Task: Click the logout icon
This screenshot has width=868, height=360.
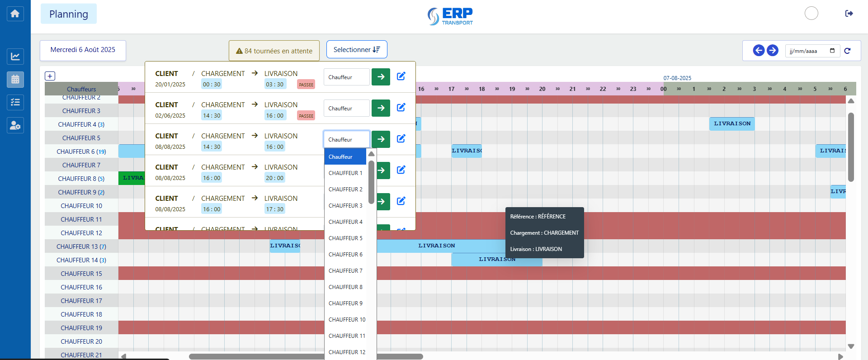Action: point(849,14)
